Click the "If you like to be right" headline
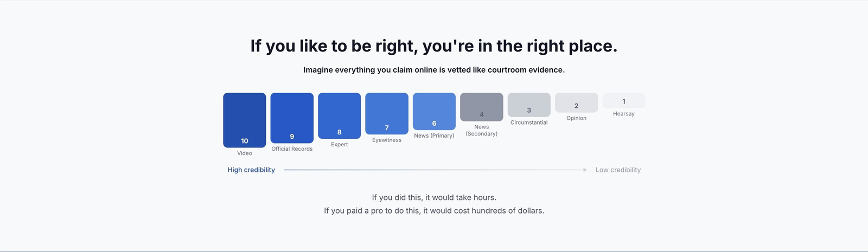Screen dimensions: 868x252 pyautogui.click(x=434, y=46)
